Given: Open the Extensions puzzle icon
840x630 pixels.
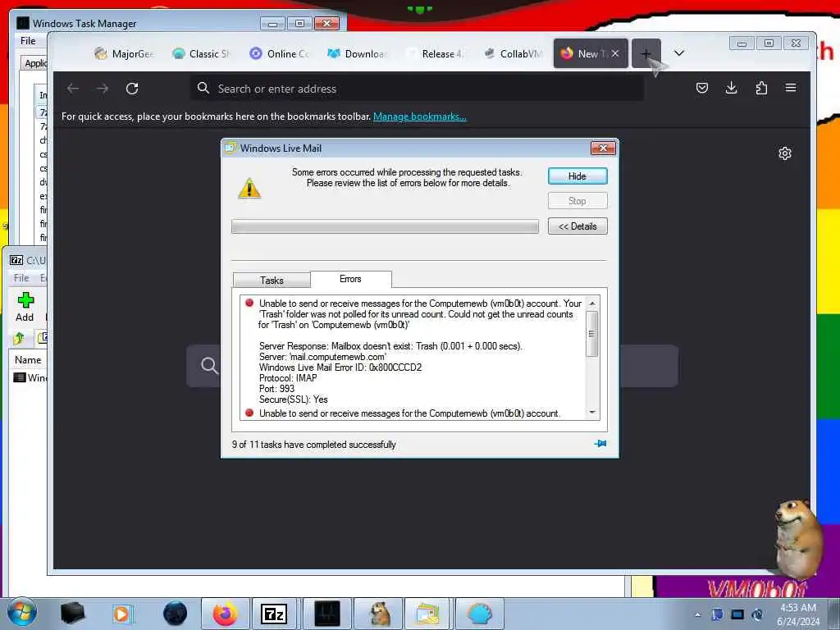Looking at the screenshot, I should click(x=761, y=88).
